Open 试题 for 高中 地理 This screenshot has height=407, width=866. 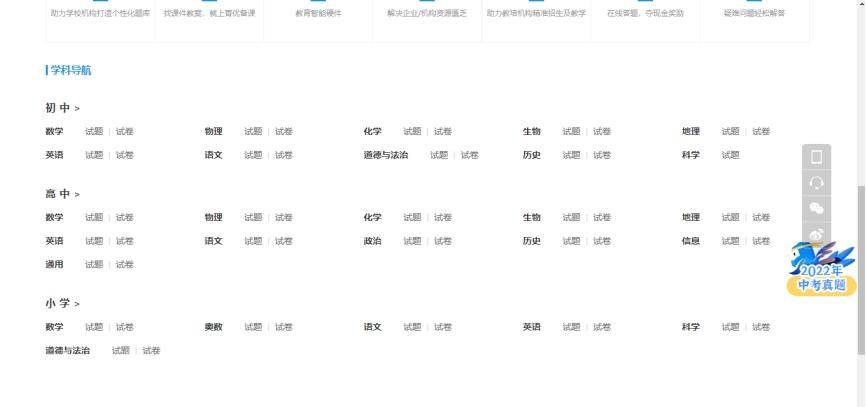[730, 218]
